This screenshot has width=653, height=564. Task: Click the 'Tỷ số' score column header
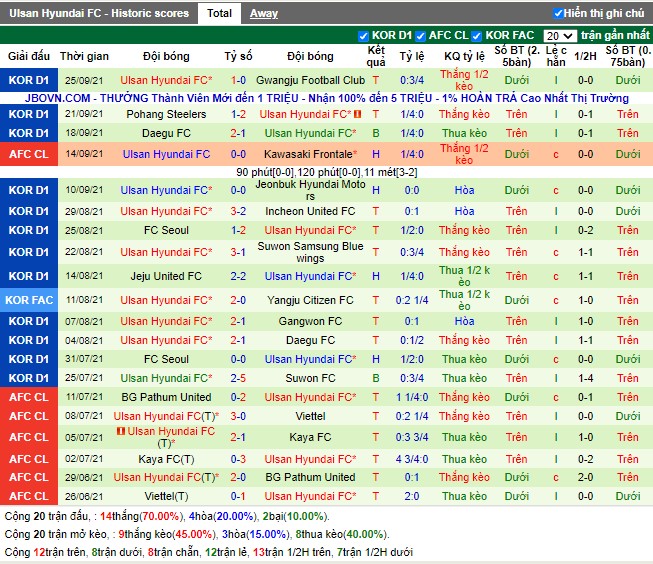click(x=238, y=56)
